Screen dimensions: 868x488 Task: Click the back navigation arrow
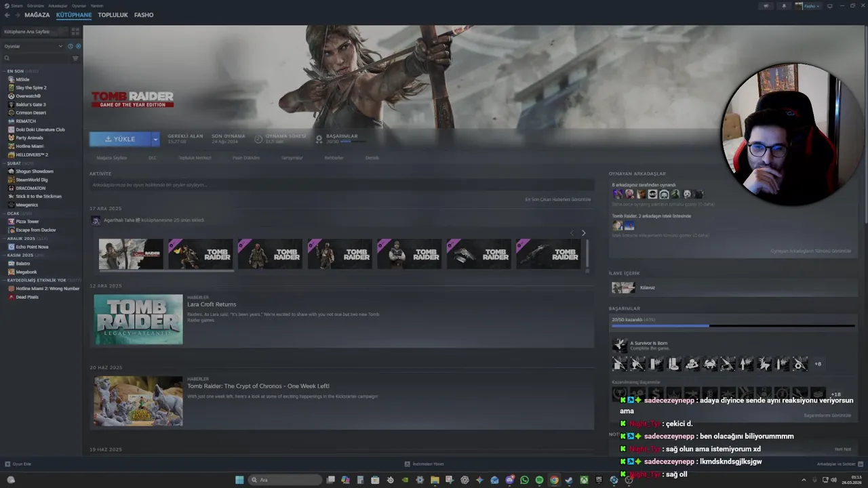pyautogui.click(x=7, y=15)
